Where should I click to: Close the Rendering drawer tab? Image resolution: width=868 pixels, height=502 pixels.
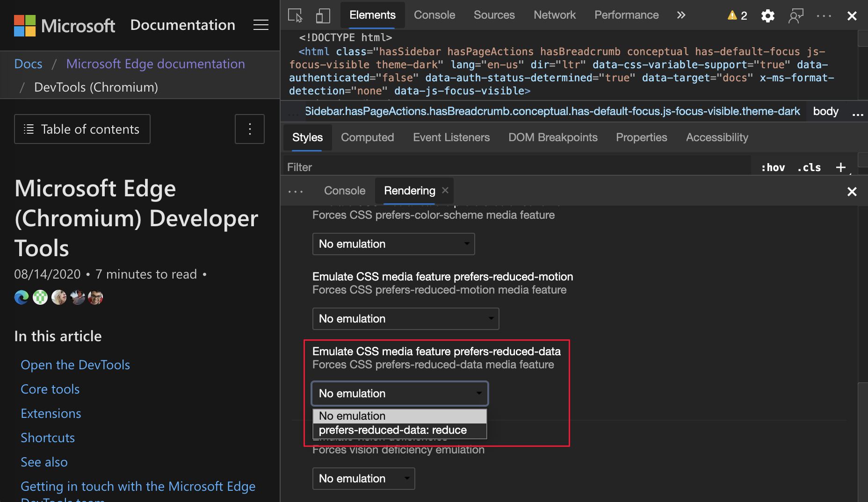click(445, 190)
